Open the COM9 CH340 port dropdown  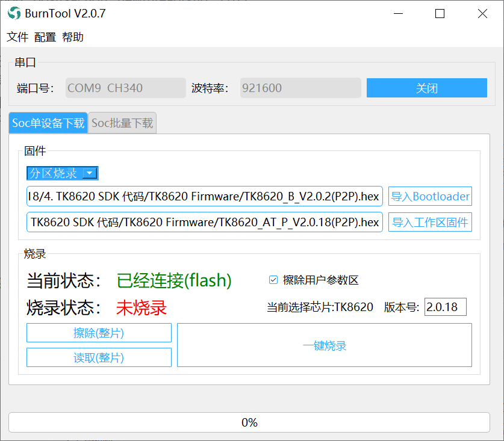point(126,88)
